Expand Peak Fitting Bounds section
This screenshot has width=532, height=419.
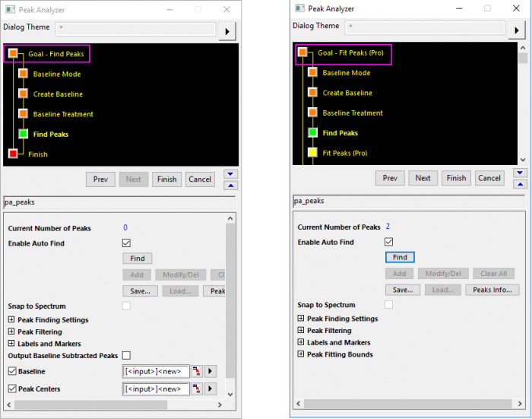(x=301, y=354)
